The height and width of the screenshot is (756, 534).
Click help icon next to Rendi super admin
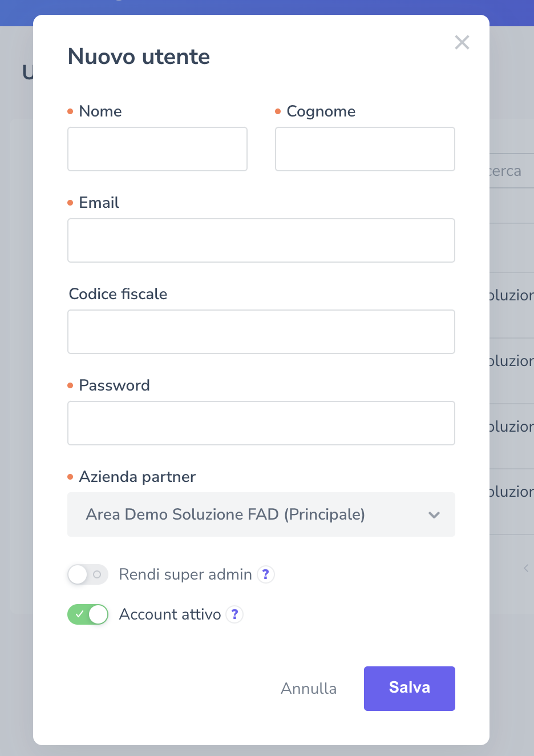pyautogui.click(x=265, y=574)
